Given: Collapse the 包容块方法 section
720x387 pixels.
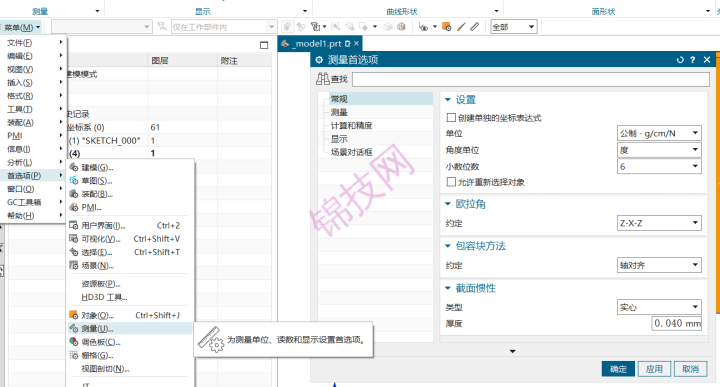Looking at the screenshot, I should [448, 246].
